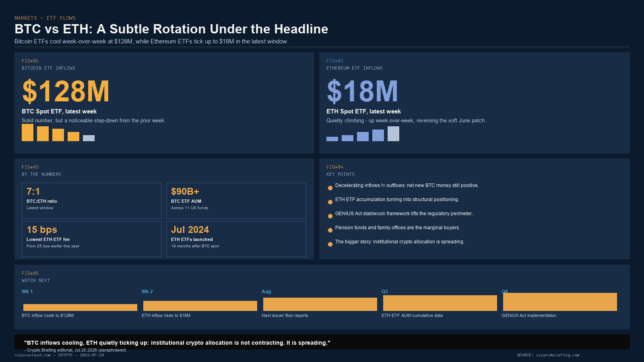Click the Jul 2024 ETH ETFs launched card
This screenshot has width=644, height=362.
click(236, 239)
